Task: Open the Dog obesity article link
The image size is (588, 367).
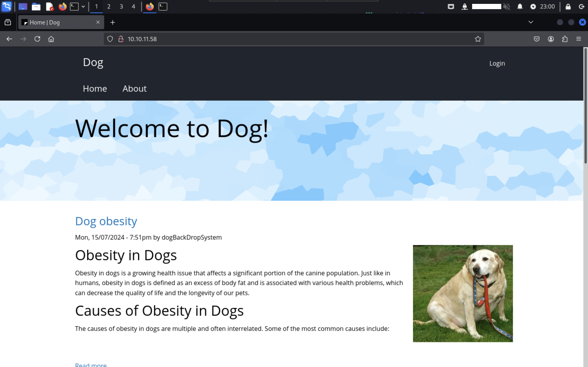Action: (x=106, y=221)
